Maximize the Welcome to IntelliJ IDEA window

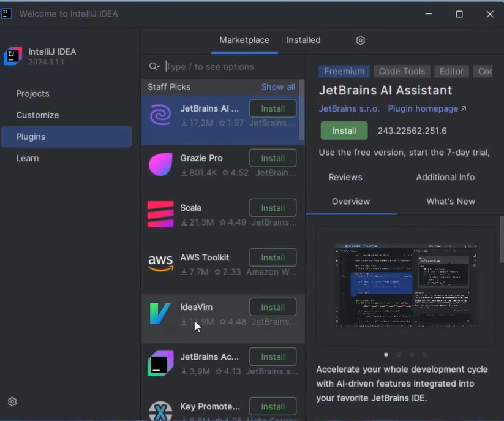pos(459,14)
